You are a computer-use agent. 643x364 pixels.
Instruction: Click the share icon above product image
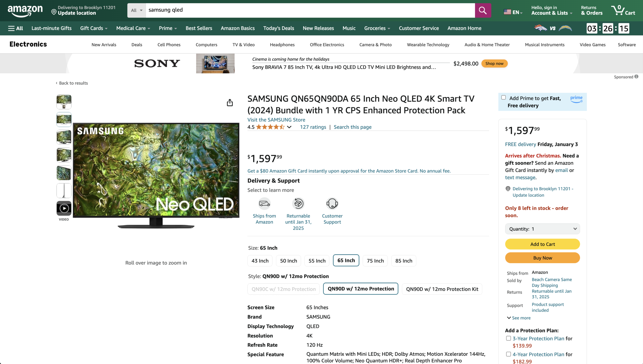tap(230, 103)
